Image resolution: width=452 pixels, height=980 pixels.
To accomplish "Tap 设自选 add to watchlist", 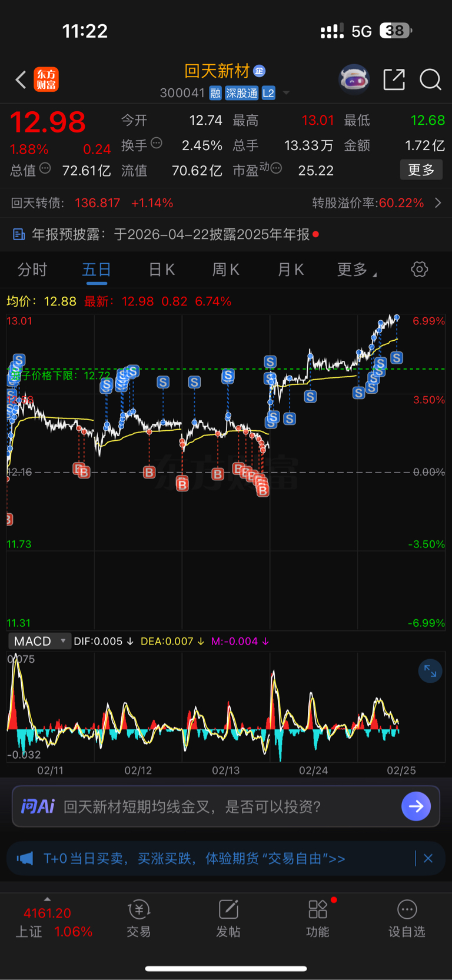I will [x=407, y=918].
